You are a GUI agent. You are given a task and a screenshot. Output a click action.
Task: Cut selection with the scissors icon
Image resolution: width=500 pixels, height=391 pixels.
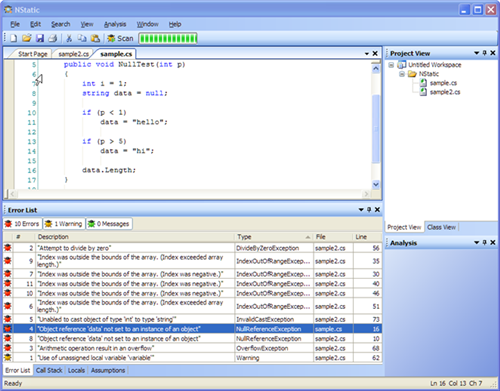(69, 38)
